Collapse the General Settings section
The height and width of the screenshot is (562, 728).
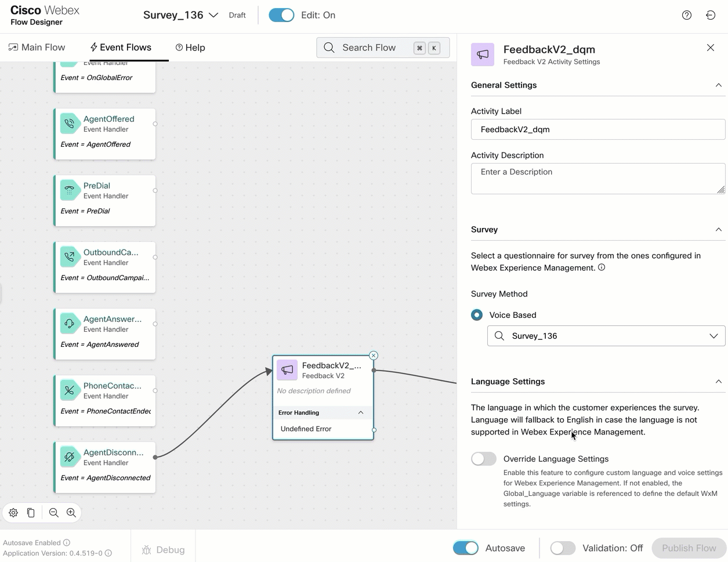click(718, 85)
